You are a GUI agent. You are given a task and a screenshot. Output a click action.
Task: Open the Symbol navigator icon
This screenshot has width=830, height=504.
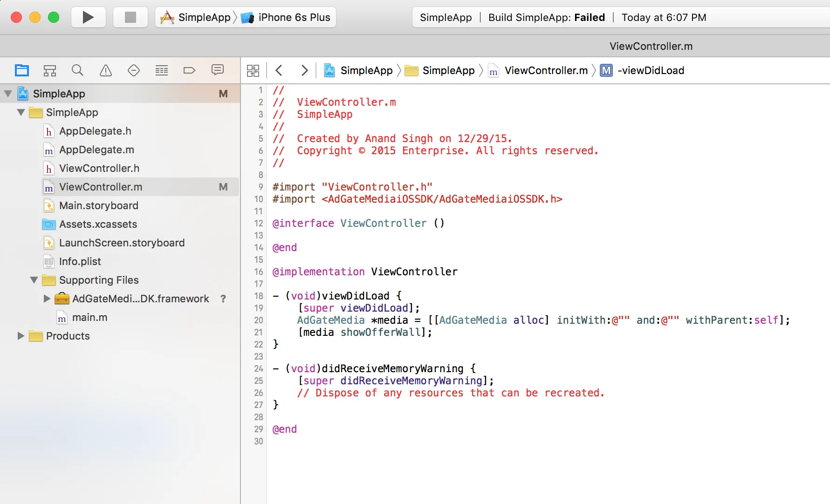[x=50, y=70]
